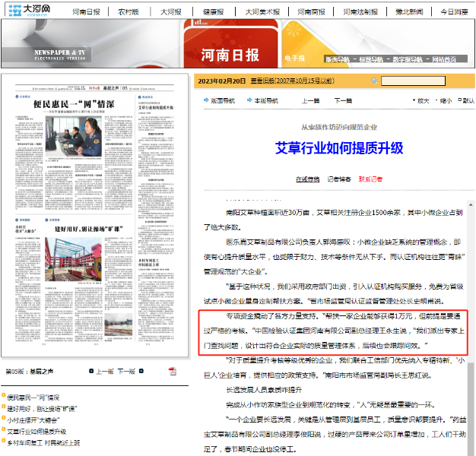
Task: Open the 今日消费 tab
Action: coord(455,12)
